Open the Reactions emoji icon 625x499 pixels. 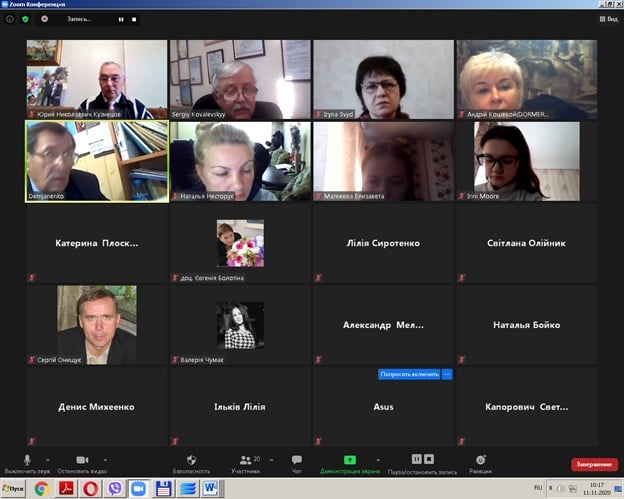click(x=481, y=460)
